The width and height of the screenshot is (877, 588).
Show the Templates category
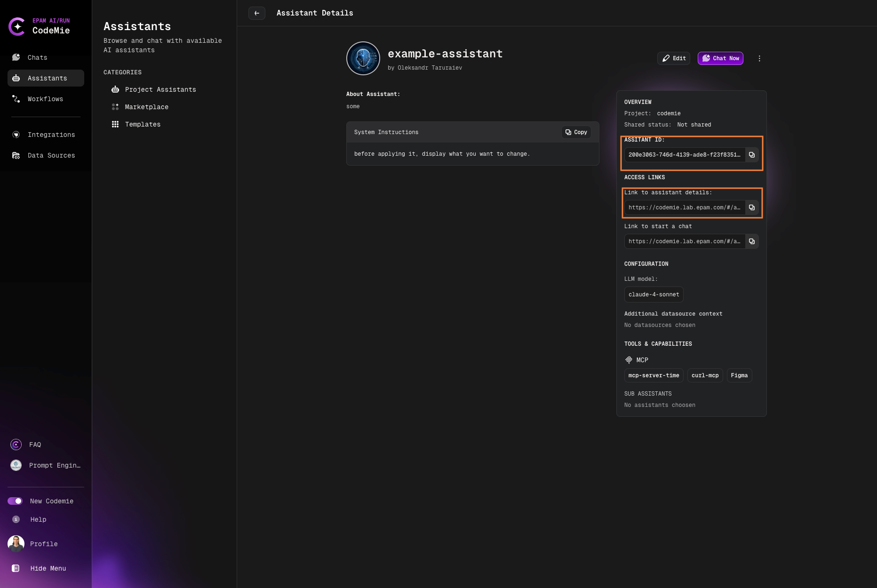pyautogui.click(x=143, y=124)
